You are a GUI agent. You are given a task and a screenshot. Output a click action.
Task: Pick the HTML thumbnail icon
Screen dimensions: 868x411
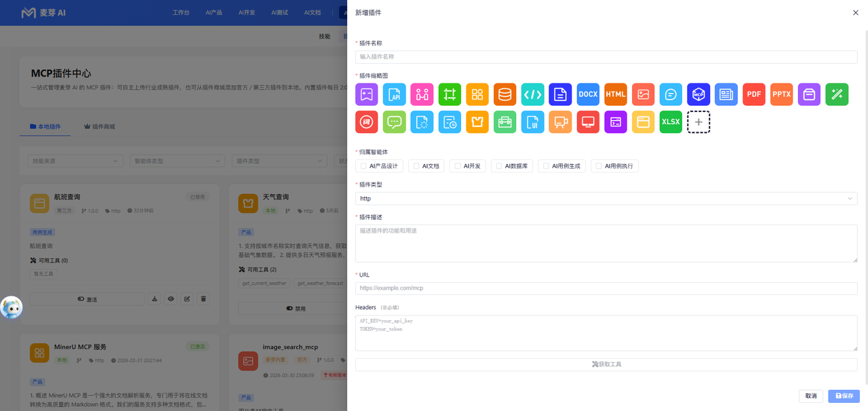tap(616, 94)
